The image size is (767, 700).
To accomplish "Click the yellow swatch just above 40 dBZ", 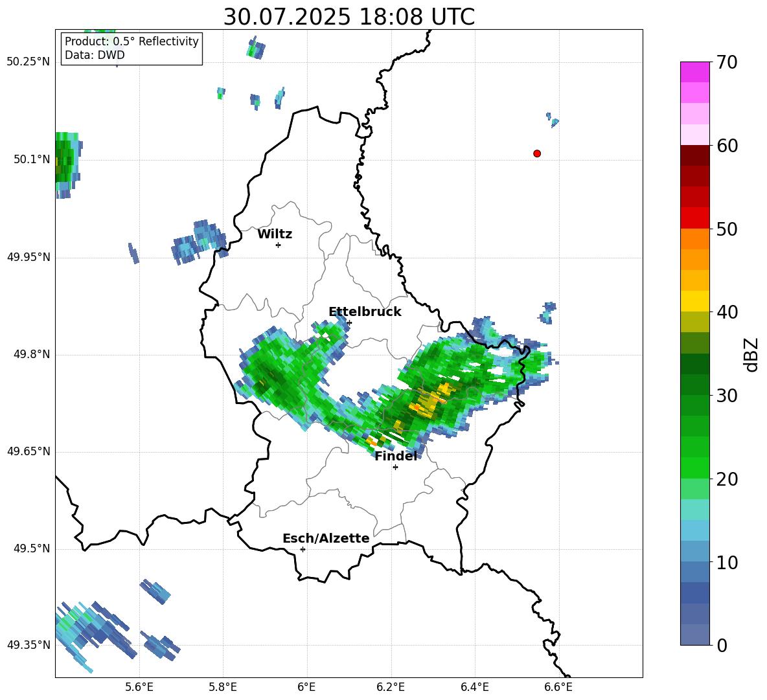I will [694, 301].
